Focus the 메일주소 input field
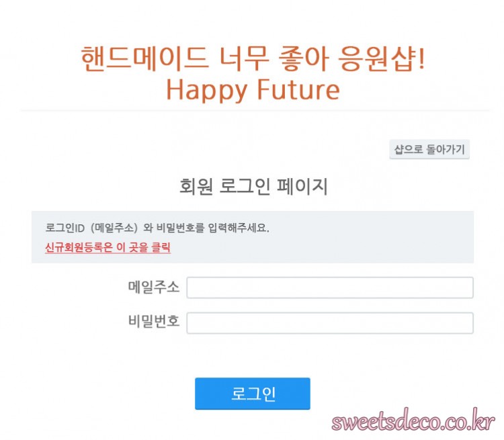 (x=330, y=288)
